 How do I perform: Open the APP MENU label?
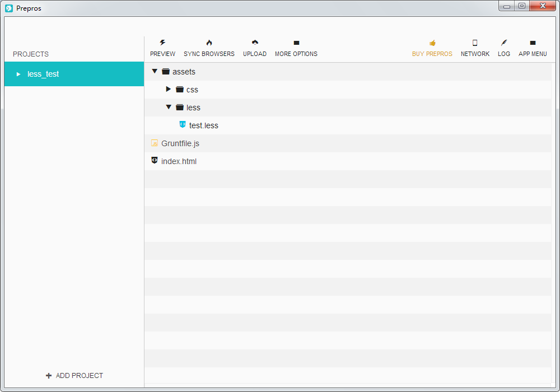pos(533,54)
